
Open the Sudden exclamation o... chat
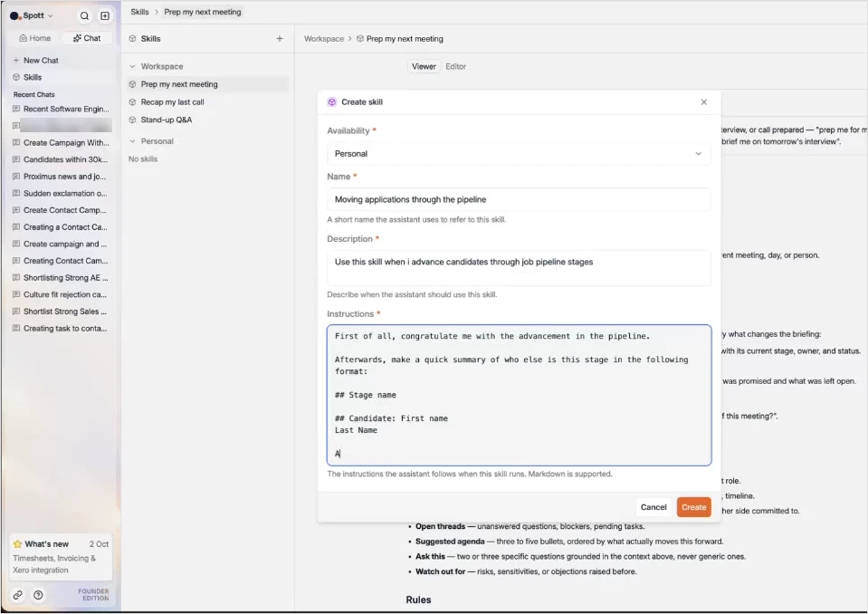pyautogui.click(x=61, y=193)
